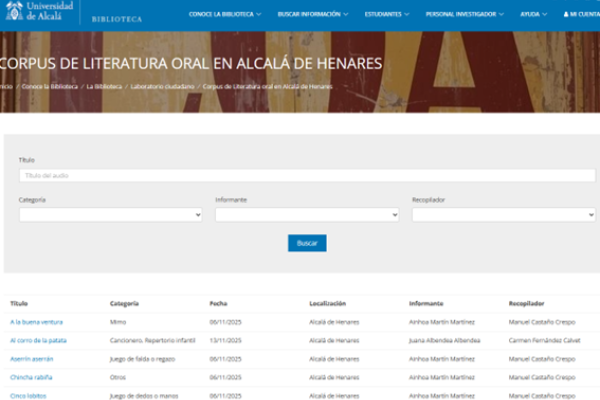
Task: Open the Estudiantes dropdown menu
Action: [387, 15]
